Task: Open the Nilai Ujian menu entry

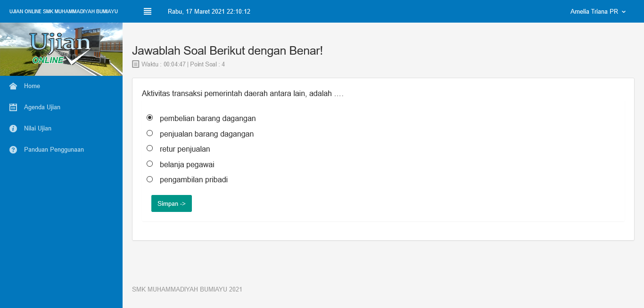Action: (x=61, y=129)
